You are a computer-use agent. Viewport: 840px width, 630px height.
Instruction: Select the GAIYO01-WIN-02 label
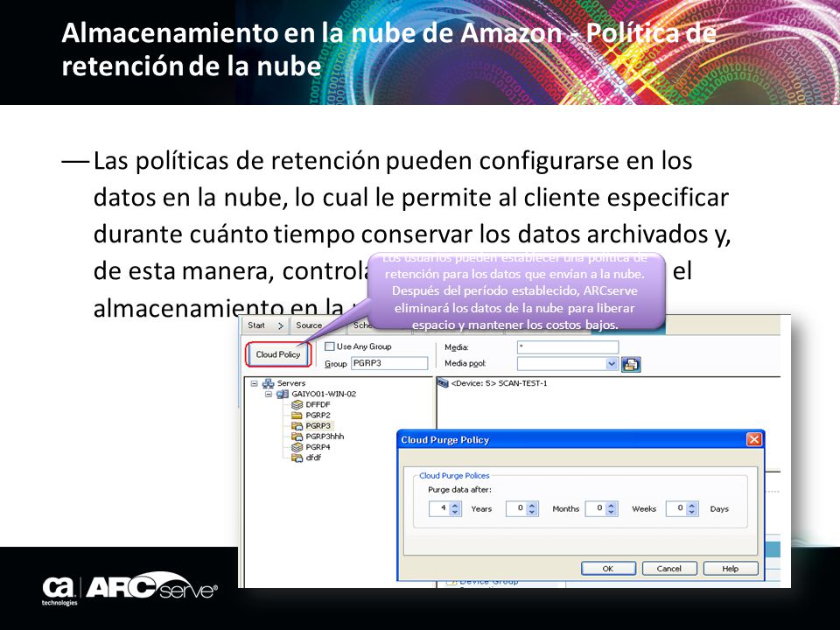click(324, 394)
